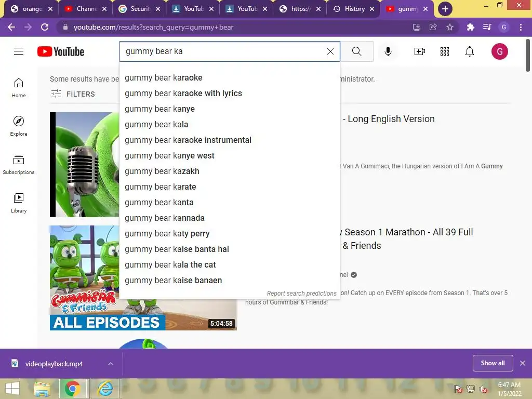This screenshot has height=399, width=532.
Task: Select suggestion gummy bear katy perry
Action: [229, 234]
